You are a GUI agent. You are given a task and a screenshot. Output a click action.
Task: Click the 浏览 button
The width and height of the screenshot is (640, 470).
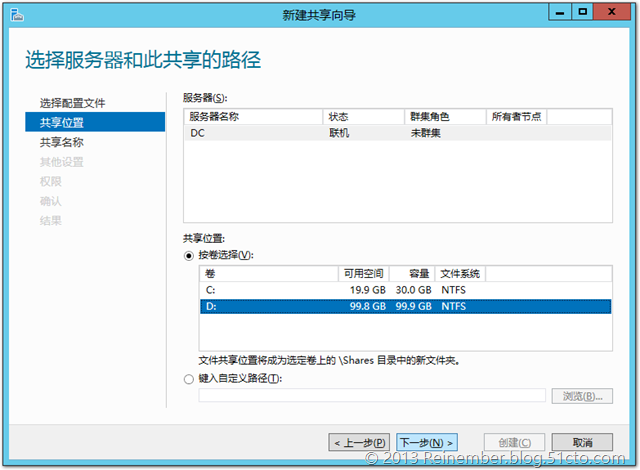click(x=582, y=396)
